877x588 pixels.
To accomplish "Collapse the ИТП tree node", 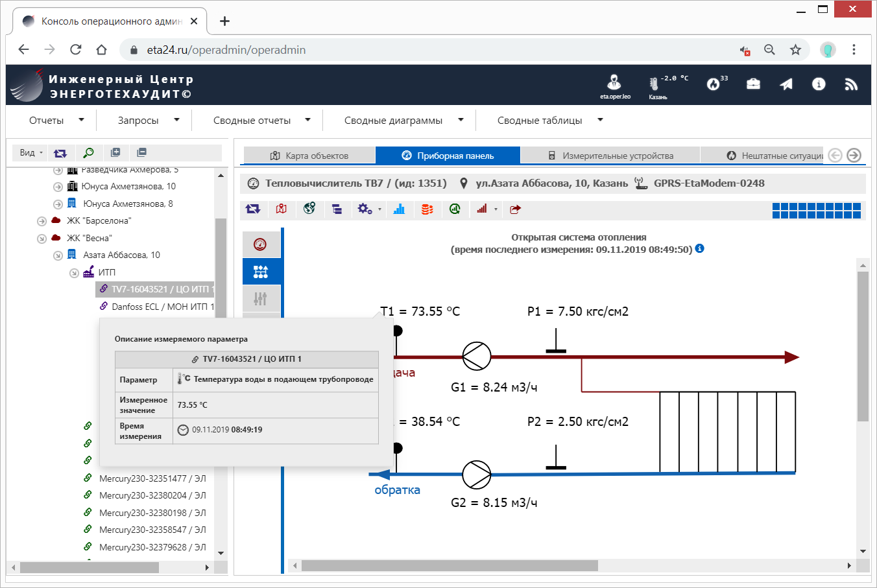I will tap(74, 273).
